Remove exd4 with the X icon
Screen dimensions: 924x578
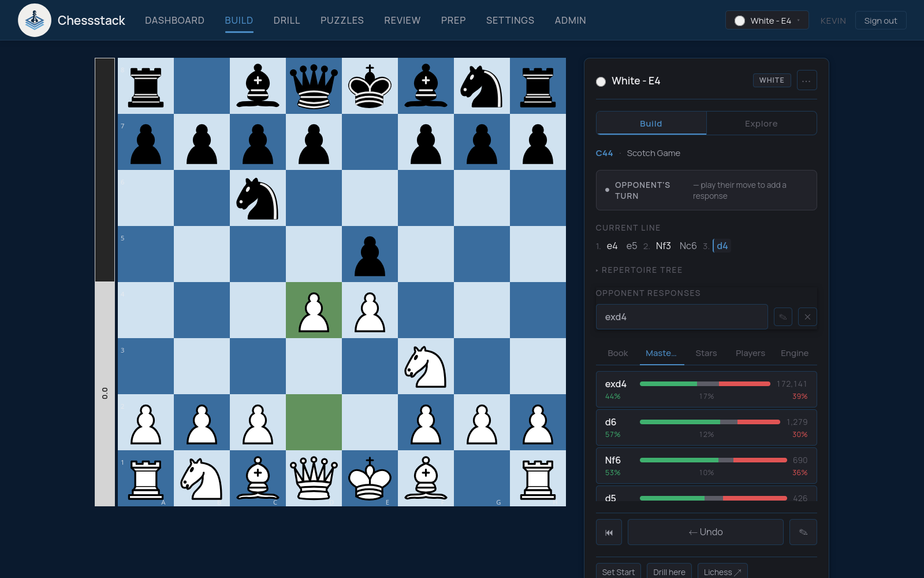pyautogui.click(x=807, y=317)
